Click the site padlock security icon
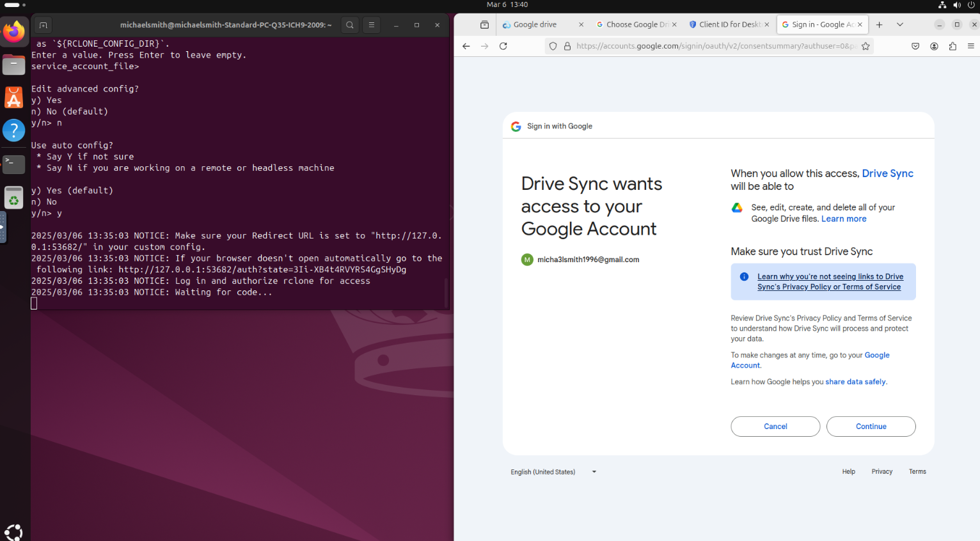The height and width of the screenshot is (541, 980). [x=567, y=46]
